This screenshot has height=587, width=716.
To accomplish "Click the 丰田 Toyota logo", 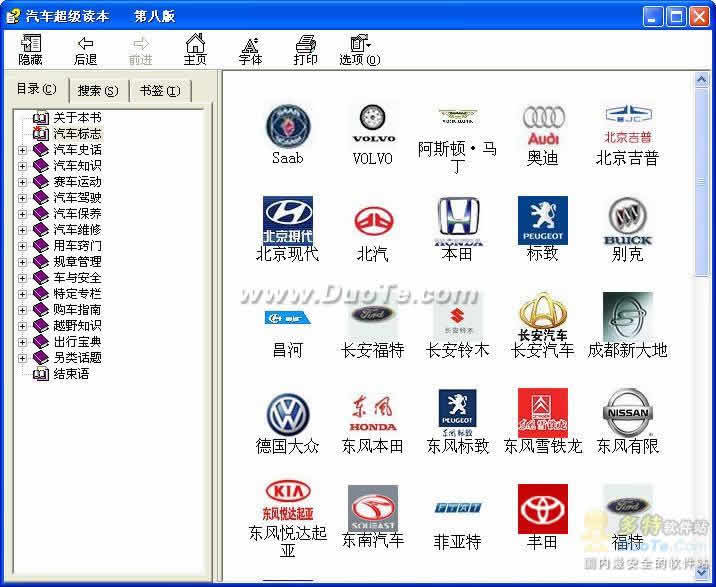I will click(x=542, y=509).
